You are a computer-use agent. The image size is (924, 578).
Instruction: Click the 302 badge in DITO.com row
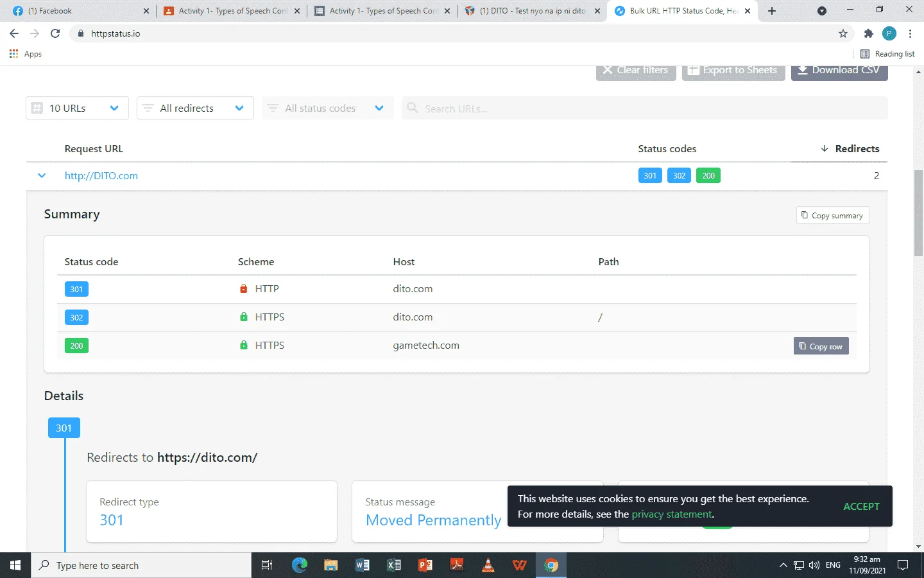coord(679,175)
